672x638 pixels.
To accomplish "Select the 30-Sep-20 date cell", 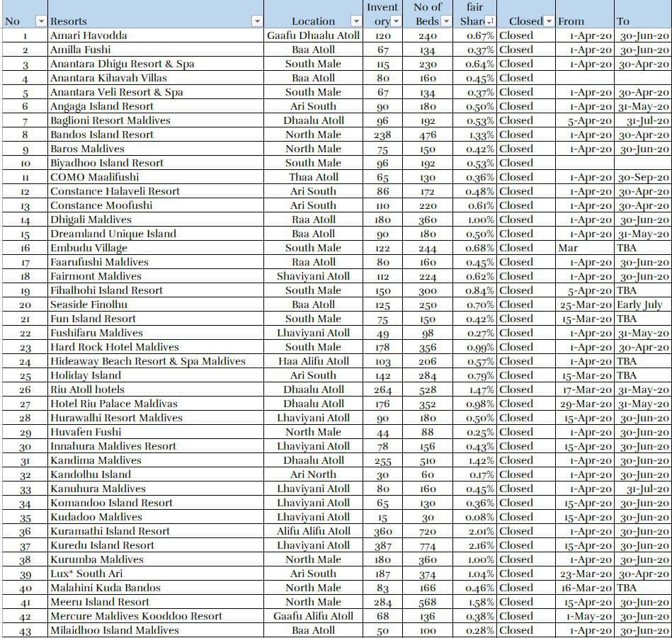I will point(644,177).
